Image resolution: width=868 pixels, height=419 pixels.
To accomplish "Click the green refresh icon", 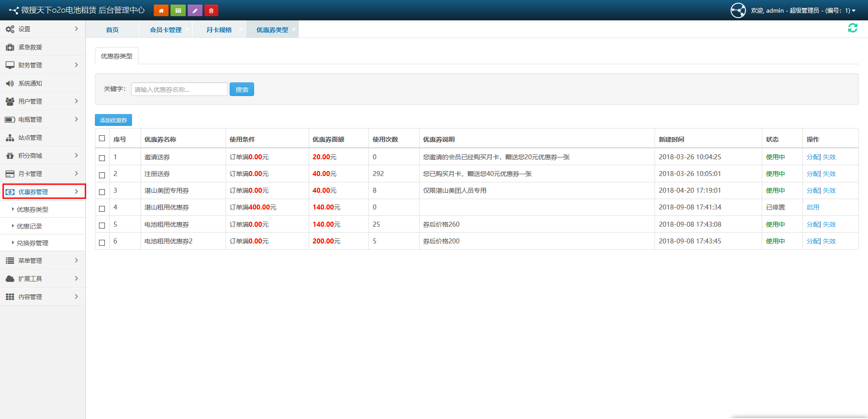I will (x=853, y=28).
